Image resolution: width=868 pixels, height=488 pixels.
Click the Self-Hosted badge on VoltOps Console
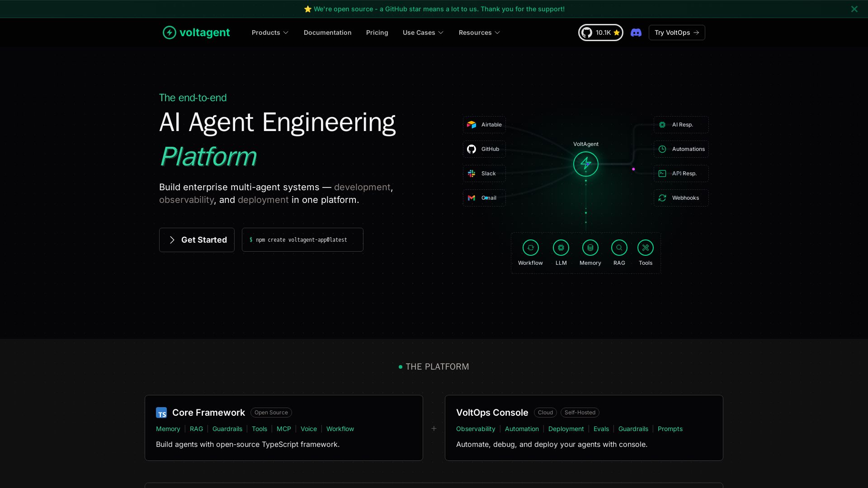coord(580,413)
